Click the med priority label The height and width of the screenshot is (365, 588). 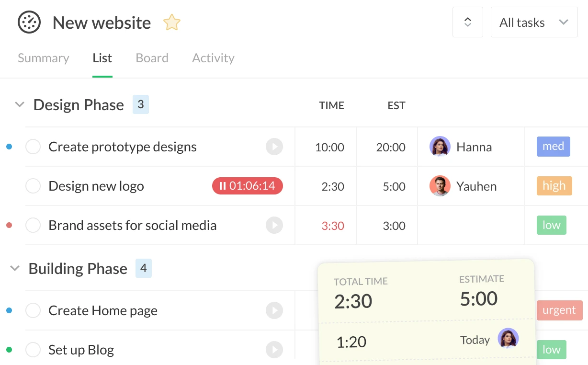click(554, 147)
